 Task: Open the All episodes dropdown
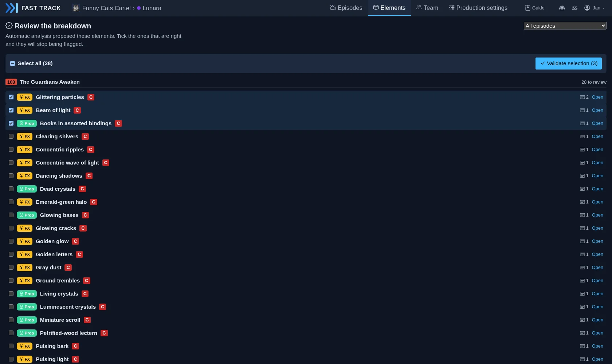coord(565,25)
